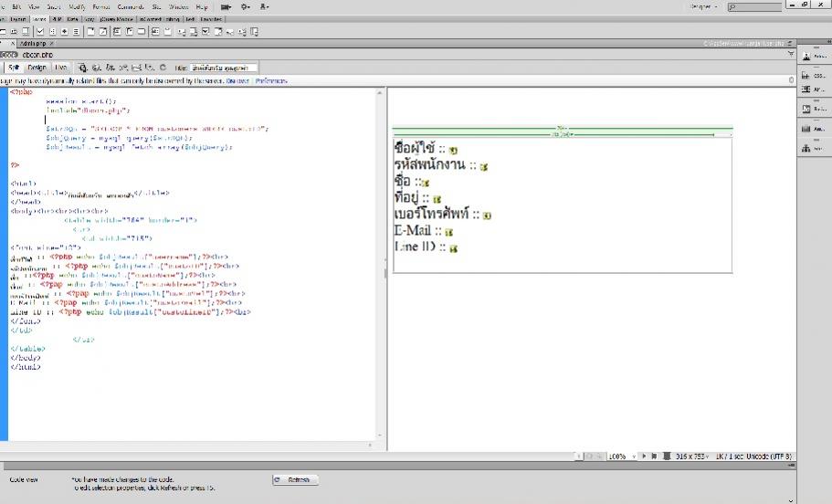
Task: Insert a form Button element
Action: 142,32
